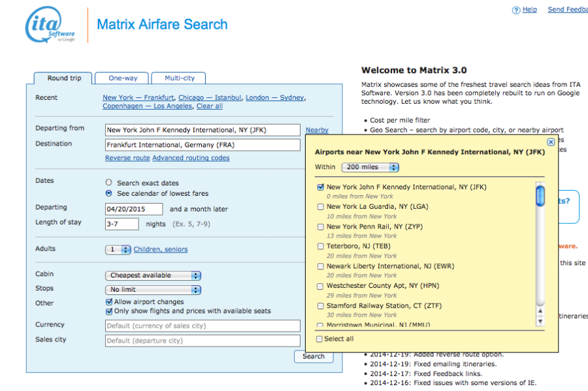Switch to the One-way tab
588x391 pixels.
(123, 78)
